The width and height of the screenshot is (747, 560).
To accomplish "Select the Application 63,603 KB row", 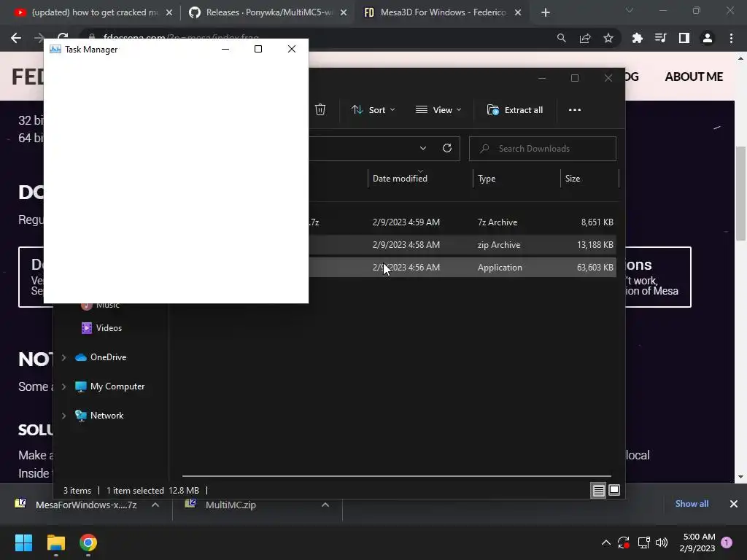I will [462, 268].
